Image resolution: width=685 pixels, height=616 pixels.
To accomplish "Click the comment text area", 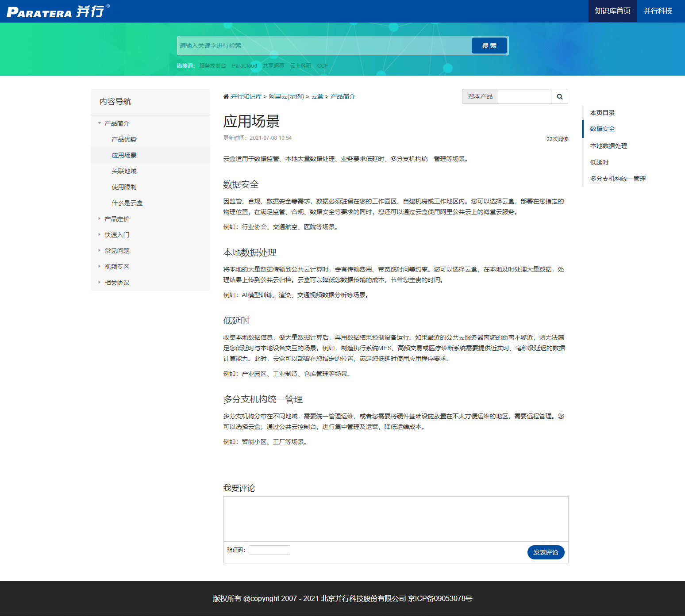I will pyautogui.click(x=396, y=519).
